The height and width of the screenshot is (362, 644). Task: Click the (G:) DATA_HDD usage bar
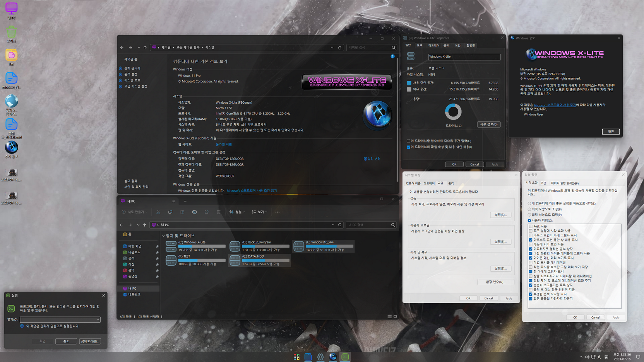coord(265,260)
